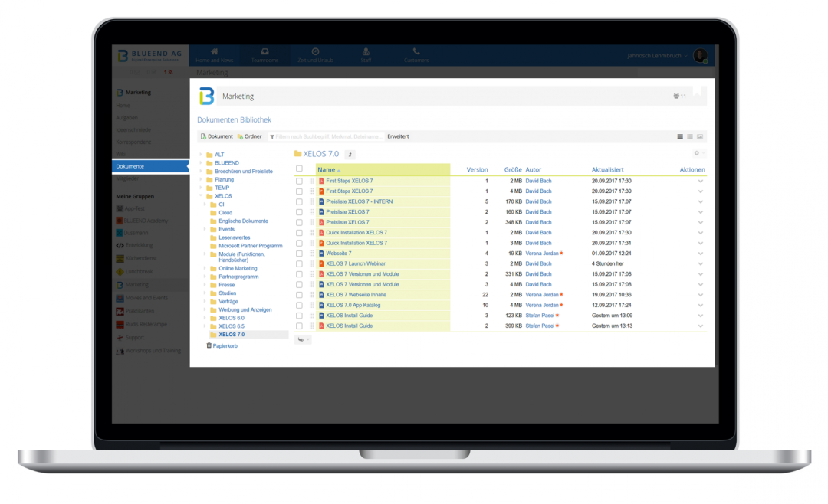828x504 pixels.
Task: Click the Marketing group logo in header
Action: point(206,96)
